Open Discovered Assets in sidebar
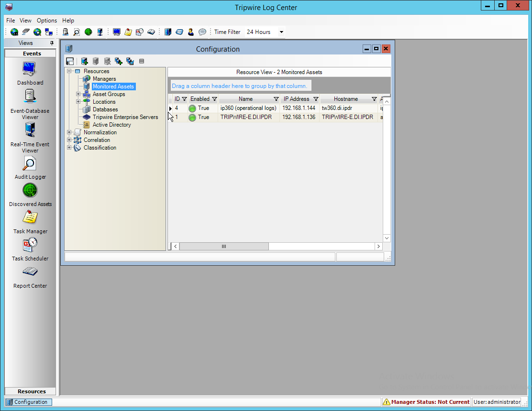 [x=30, y=195]
